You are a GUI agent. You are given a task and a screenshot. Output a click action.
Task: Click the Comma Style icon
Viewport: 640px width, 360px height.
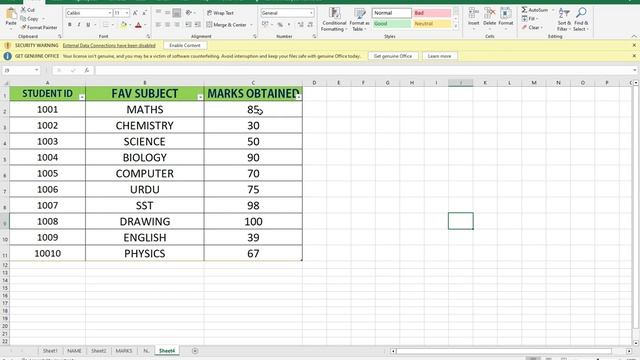pos(289,25)
